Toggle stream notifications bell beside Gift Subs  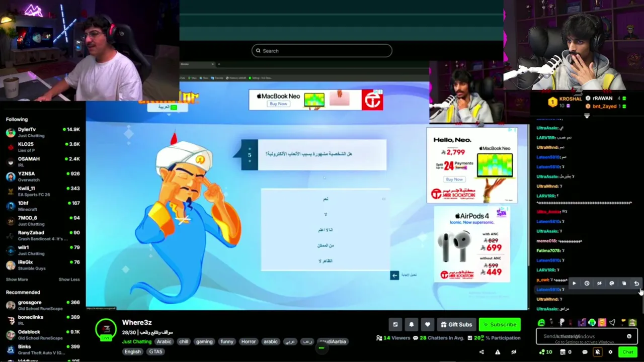pyautogui.click(x=412, y=324)
